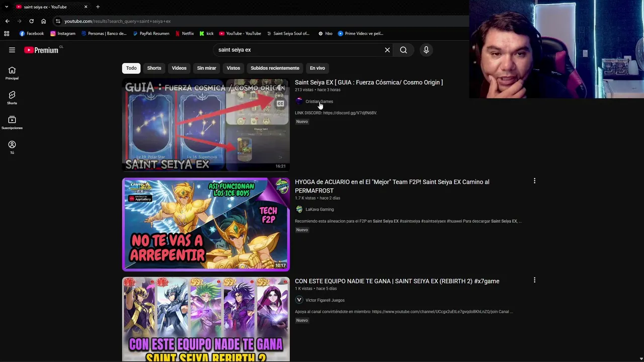Click the 16:21 duration badge

[280, 166]
